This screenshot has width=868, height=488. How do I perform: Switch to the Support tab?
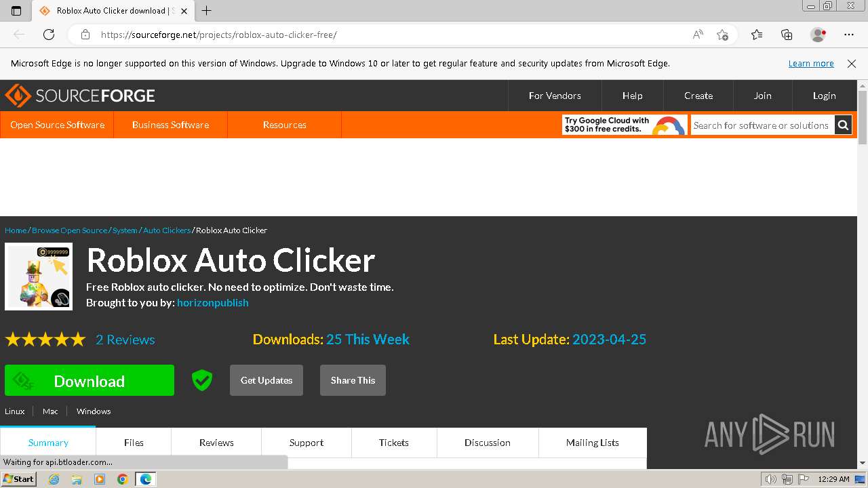tap(307, 443)
